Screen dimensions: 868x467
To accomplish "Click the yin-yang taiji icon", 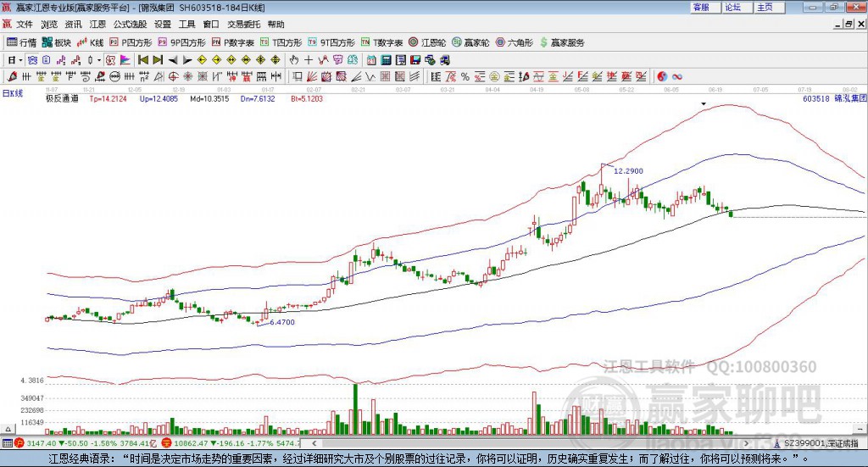I will click(662, 77).
